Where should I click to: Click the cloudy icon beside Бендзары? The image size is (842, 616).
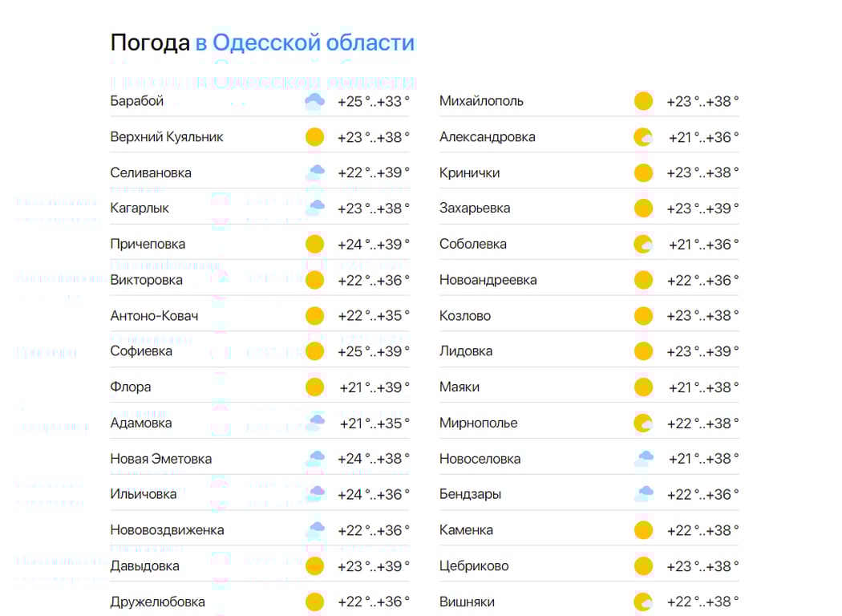click(x=643, y=494)
